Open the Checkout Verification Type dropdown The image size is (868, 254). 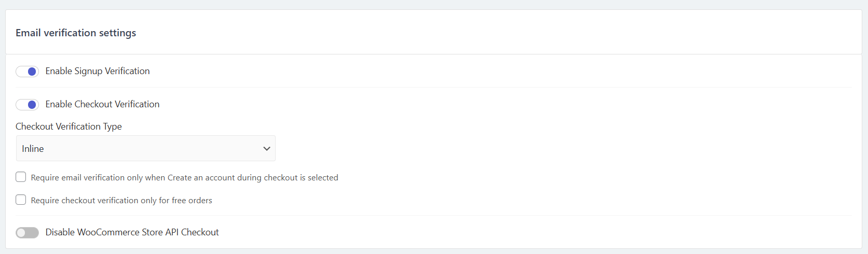[145, 149]
